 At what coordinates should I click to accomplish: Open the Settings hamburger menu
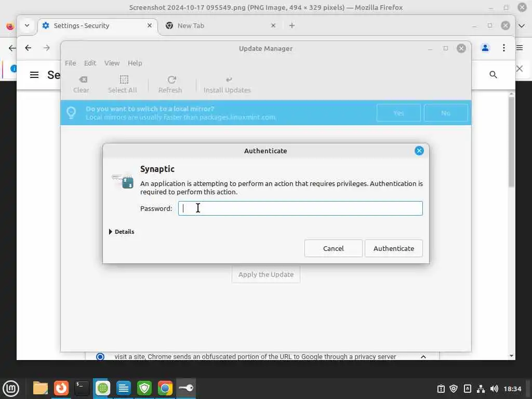pyautogui.click(x=34, y=75)
